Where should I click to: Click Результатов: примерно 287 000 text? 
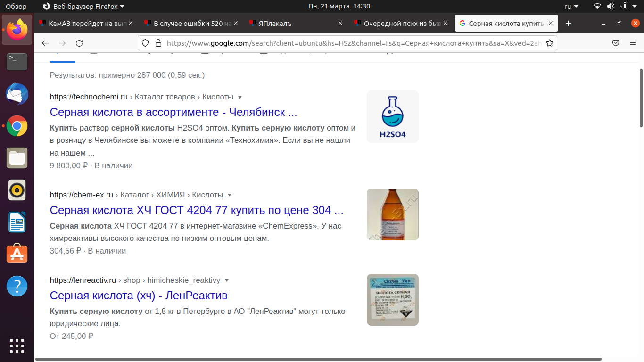pyautogui.click(x=127, y=75)
